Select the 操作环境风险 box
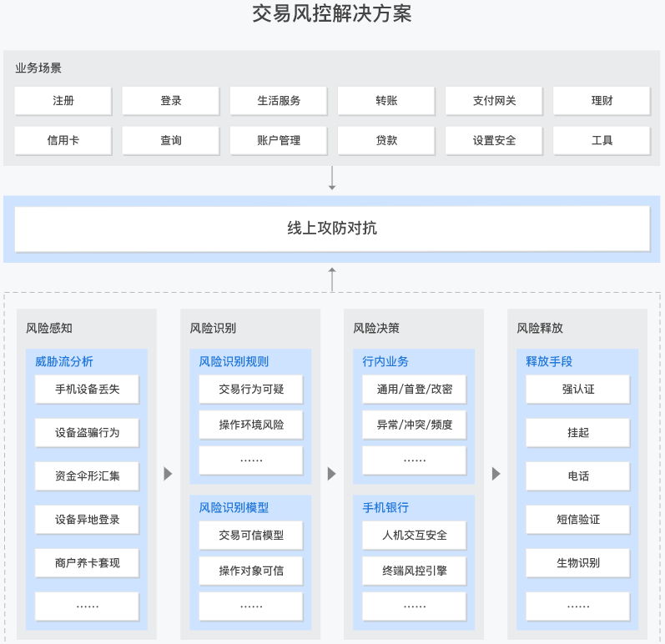 pyautogui.click(x=251, y=425)
